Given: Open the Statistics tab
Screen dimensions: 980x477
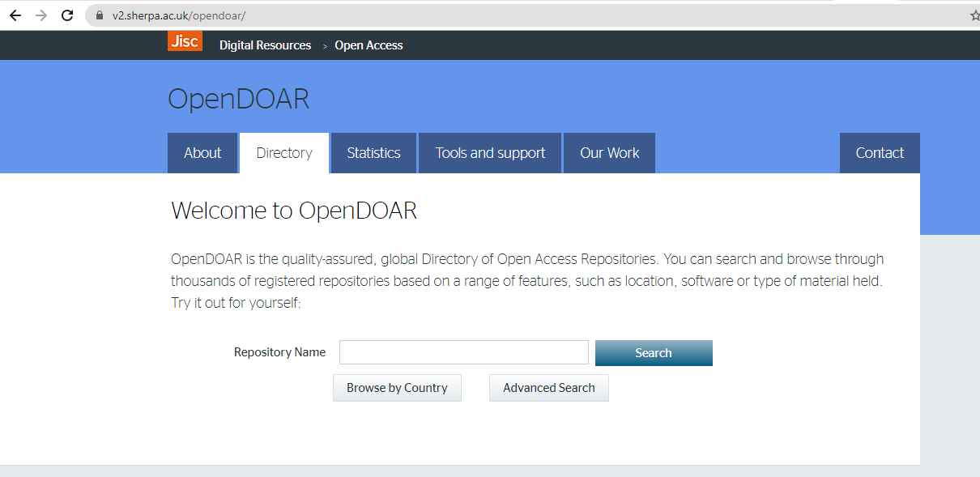Looking at the screenshot, I should (x=373, y=153).
